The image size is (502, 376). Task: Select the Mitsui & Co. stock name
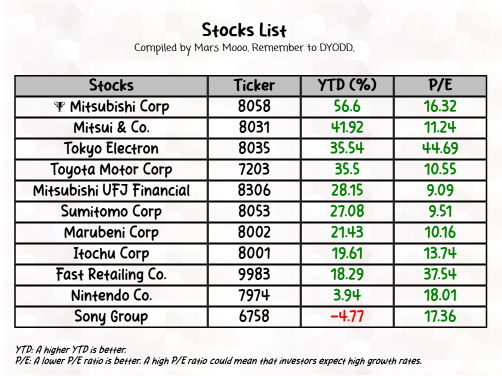(x=111, y=128)
